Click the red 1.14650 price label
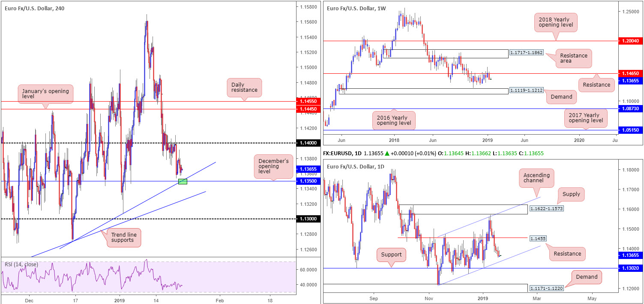Screen dimensions: 644x304 click(x=631, y=74)
